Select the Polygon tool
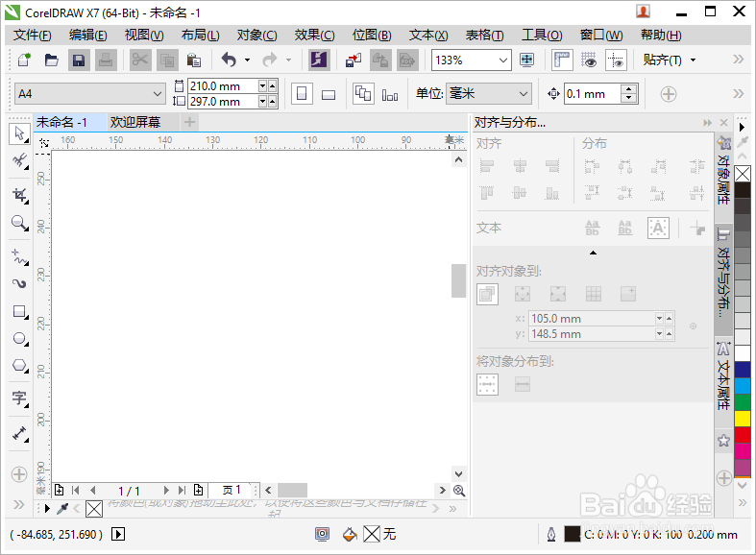 (x=19, y=366)
